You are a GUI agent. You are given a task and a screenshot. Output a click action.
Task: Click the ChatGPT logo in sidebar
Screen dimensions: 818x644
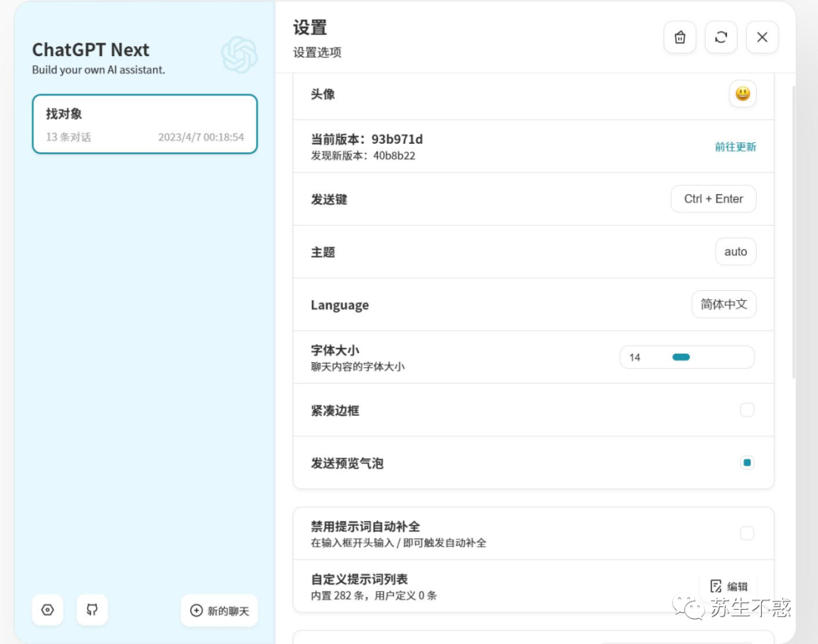click(x=239, y=55)
